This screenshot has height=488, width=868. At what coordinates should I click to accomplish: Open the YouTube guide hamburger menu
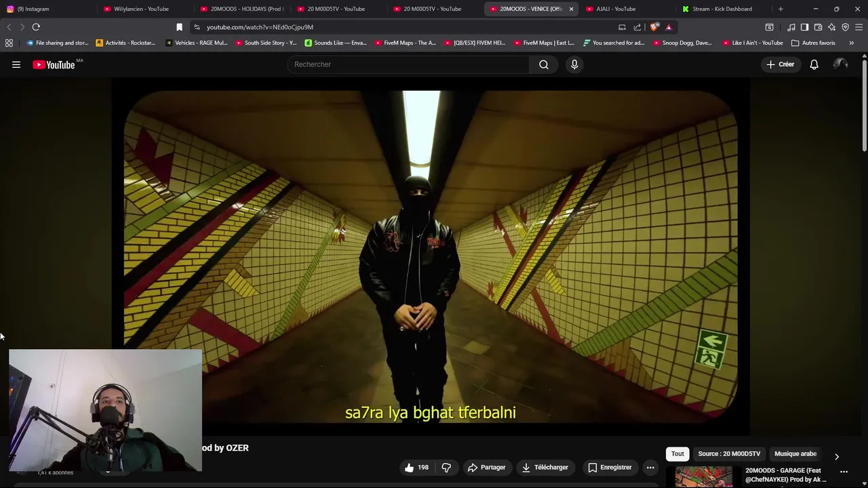[x=16, y=64]
